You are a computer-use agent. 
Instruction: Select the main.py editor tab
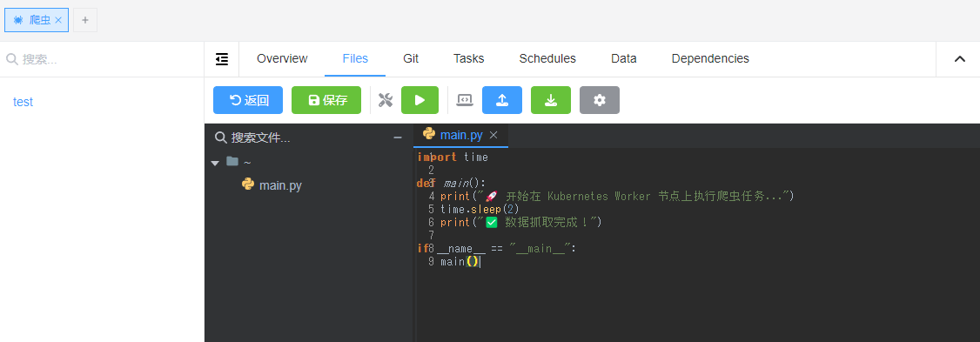point(461,135)
